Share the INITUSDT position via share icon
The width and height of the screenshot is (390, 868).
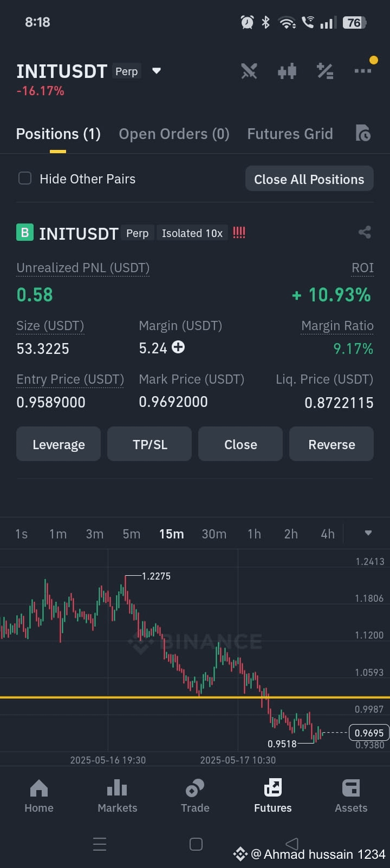(x=365, y=232)
